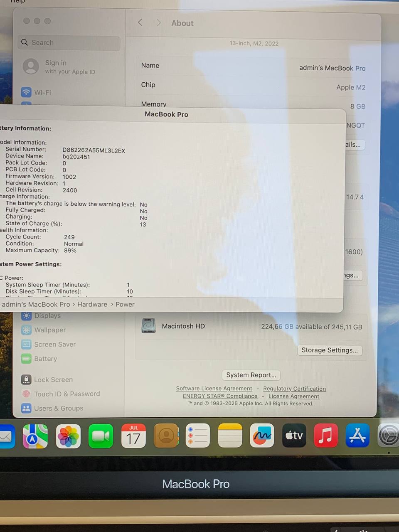Open the Contacts app in the Dock
The height and width of the screenshot is (532, 399).
(166, 436)
